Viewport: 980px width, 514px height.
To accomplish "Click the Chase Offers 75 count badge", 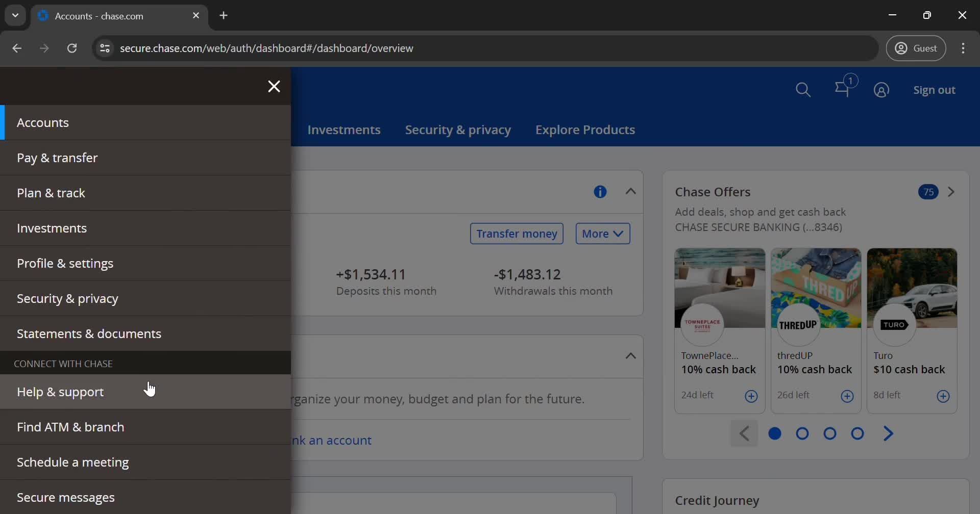I will pos(928,192).
